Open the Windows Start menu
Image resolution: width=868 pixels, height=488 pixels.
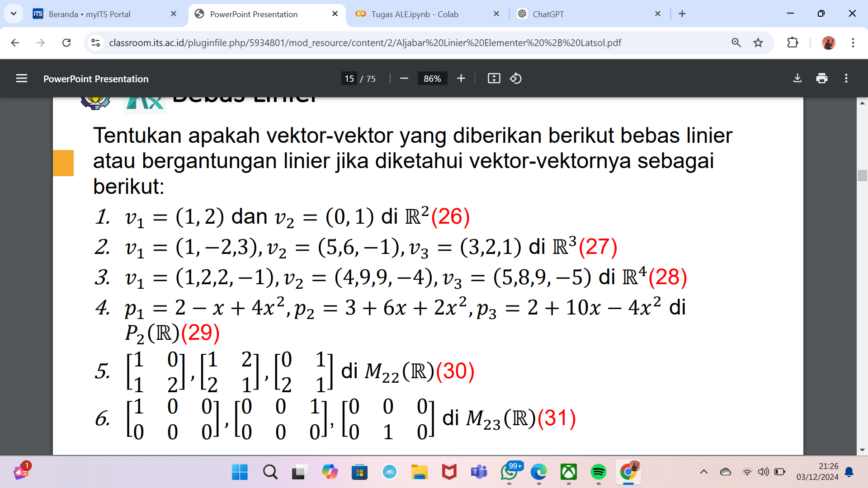[240, 472]
